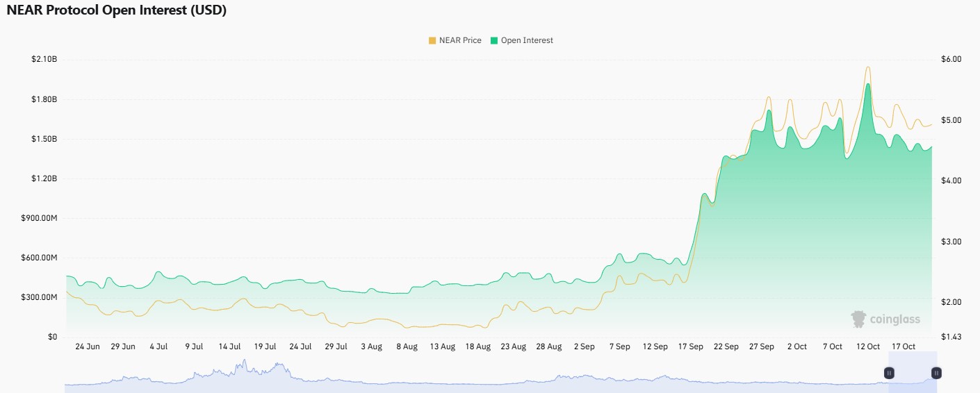Click the $1.80B left axis label
Image resolution: width=980 pixels, height=393 pixels.
(x=44, y=99)
